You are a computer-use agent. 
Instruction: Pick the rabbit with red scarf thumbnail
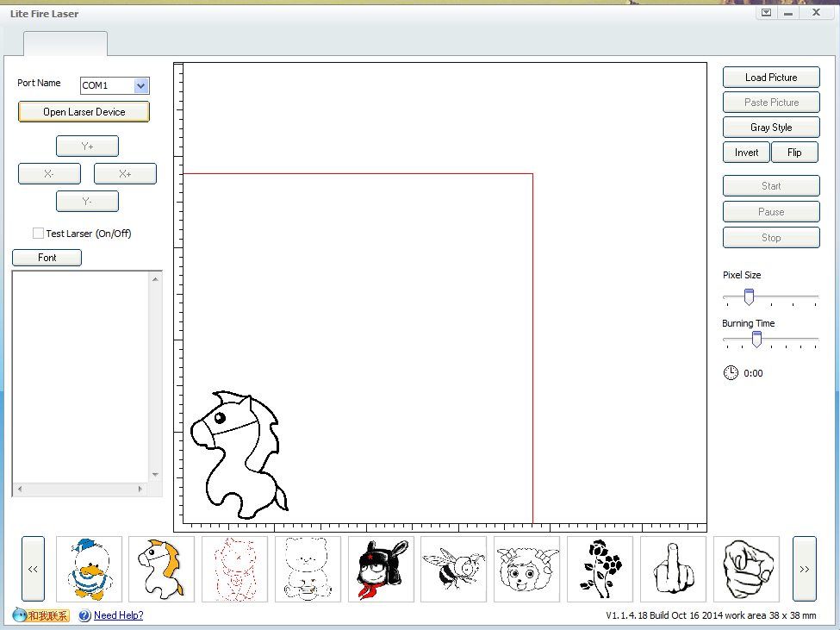click(381, 569)
